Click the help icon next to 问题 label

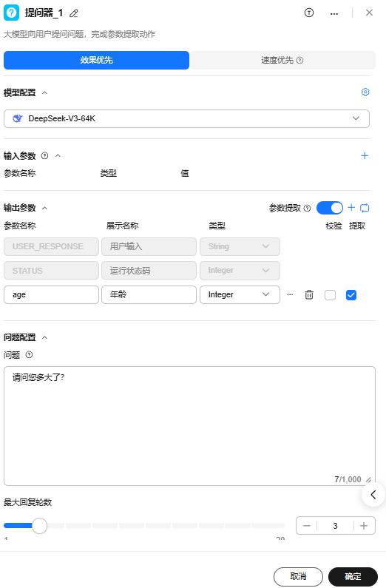pyautogui.click(x=29, y=355)
